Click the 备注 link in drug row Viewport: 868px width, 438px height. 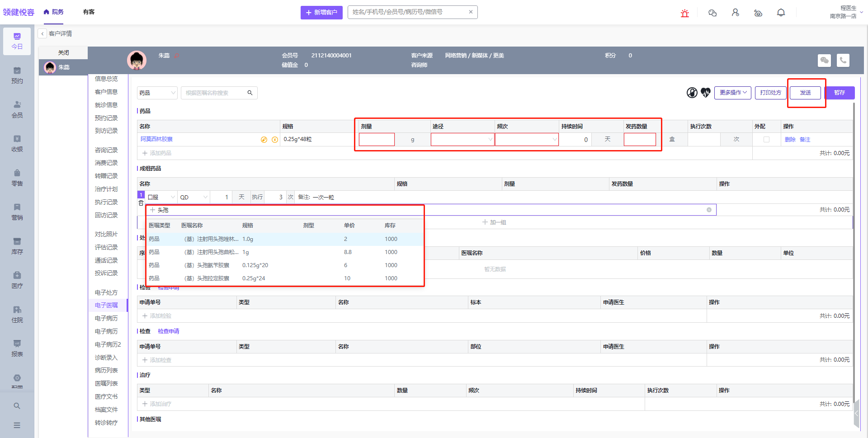pos(805,140)
